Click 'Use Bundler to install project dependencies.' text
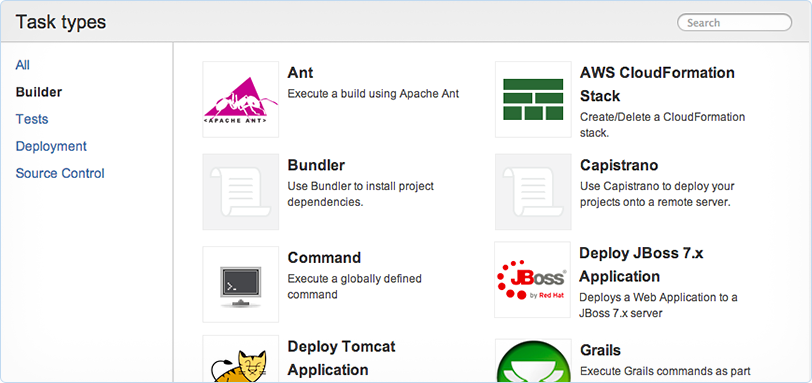 pos(360,194)
